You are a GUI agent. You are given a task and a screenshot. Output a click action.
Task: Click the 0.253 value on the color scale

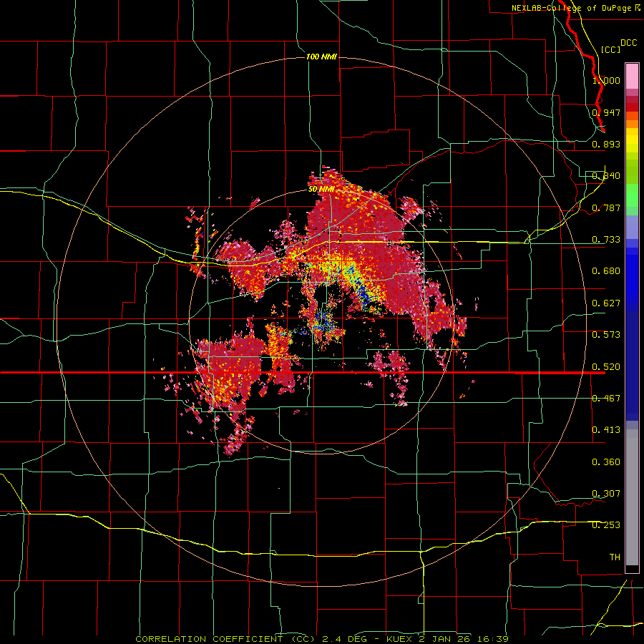pyautogui.click(x=606, y=525)
